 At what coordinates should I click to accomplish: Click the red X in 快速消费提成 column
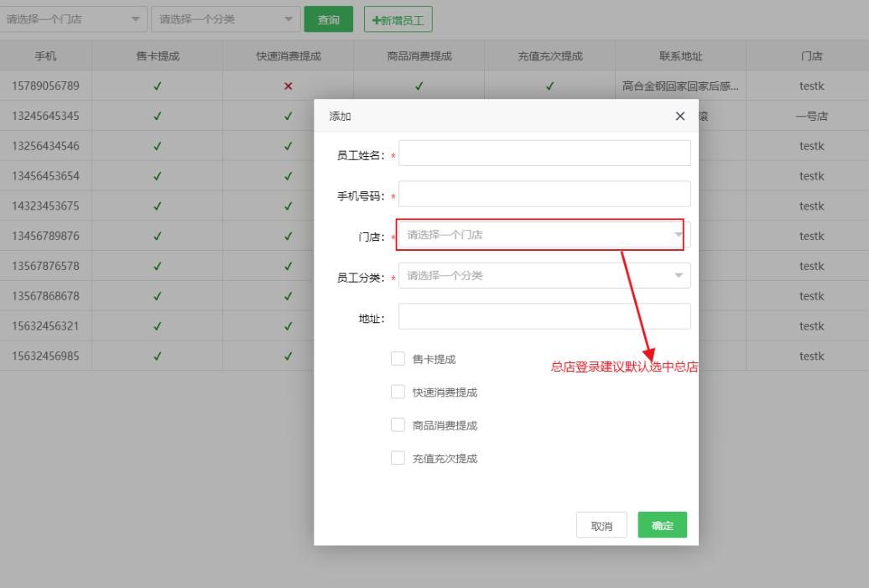289,86
